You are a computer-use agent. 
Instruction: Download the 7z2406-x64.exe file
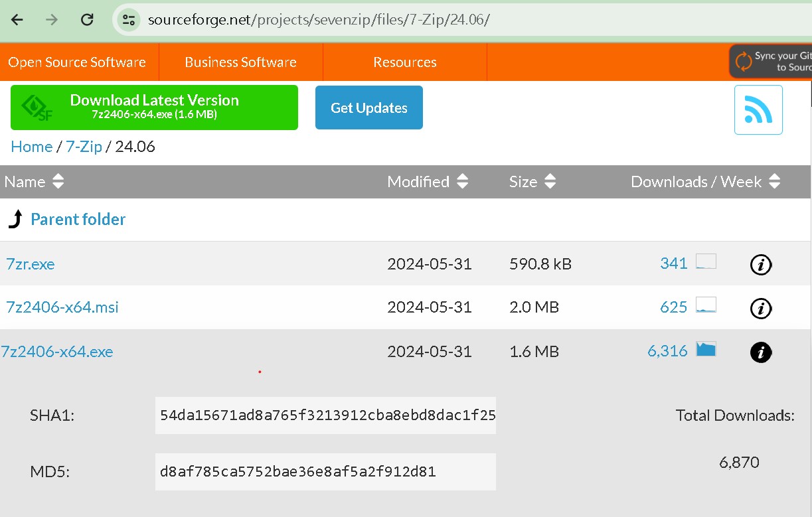click(x=57, y=352)
